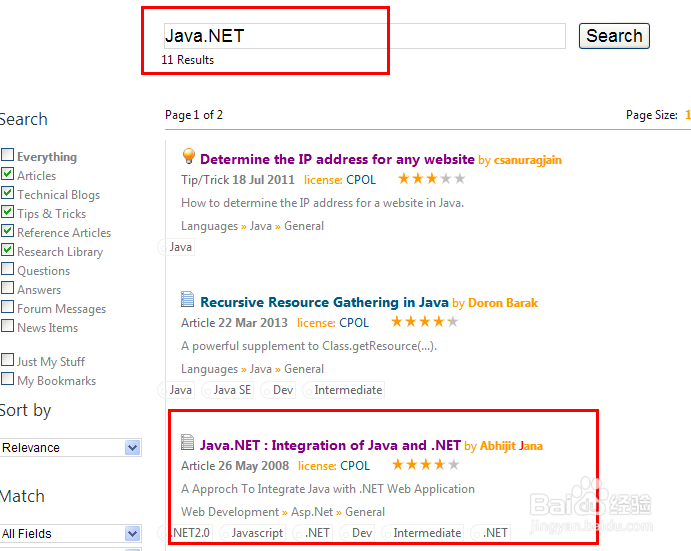Toggle the Everything checkbox
The height and width of the screenshot is (551, 691).
[x=8, y=156]
